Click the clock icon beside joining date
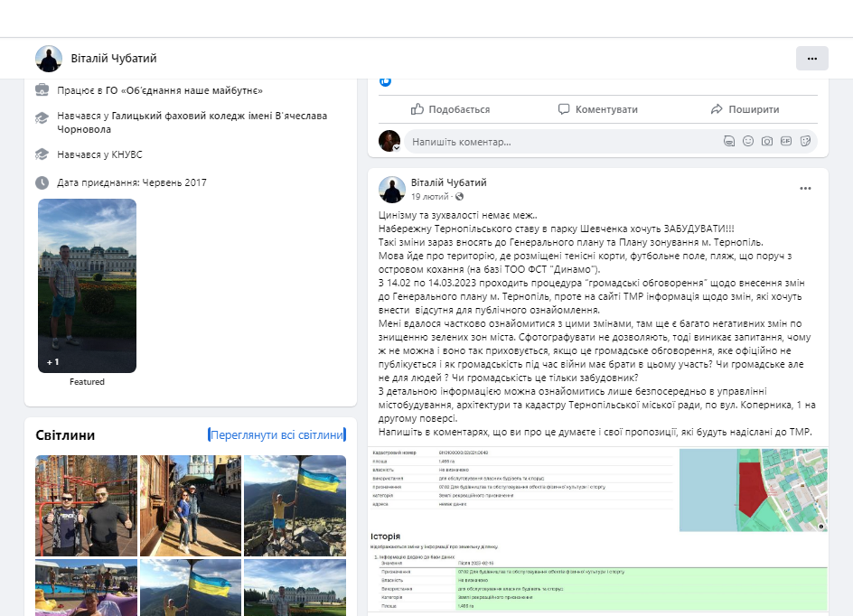This screenshot has height=616, width=853. (x=42, y=182)
